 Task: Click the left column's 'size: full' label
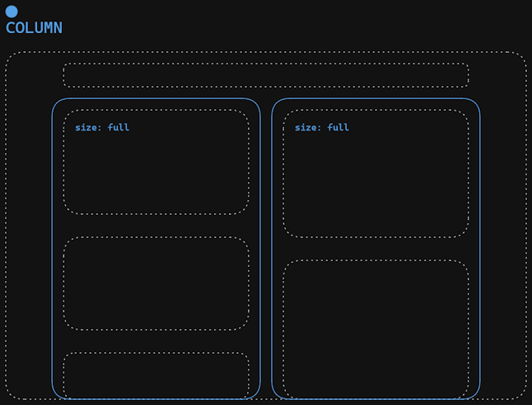102,127
